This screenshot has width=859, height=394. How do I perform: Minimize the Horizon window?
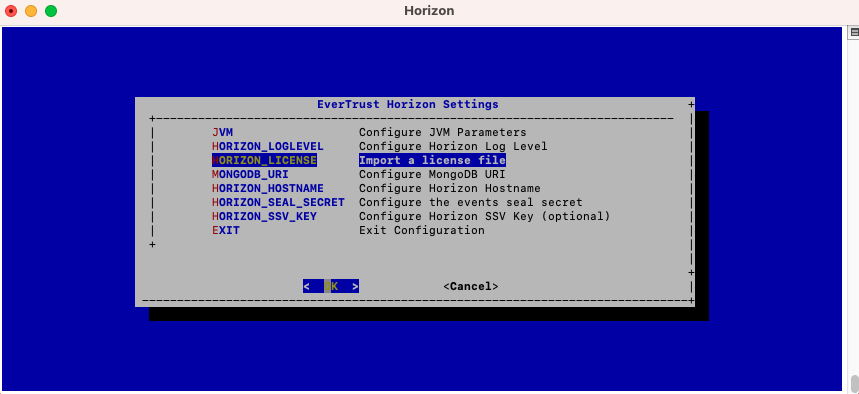[x=31, y=10]
